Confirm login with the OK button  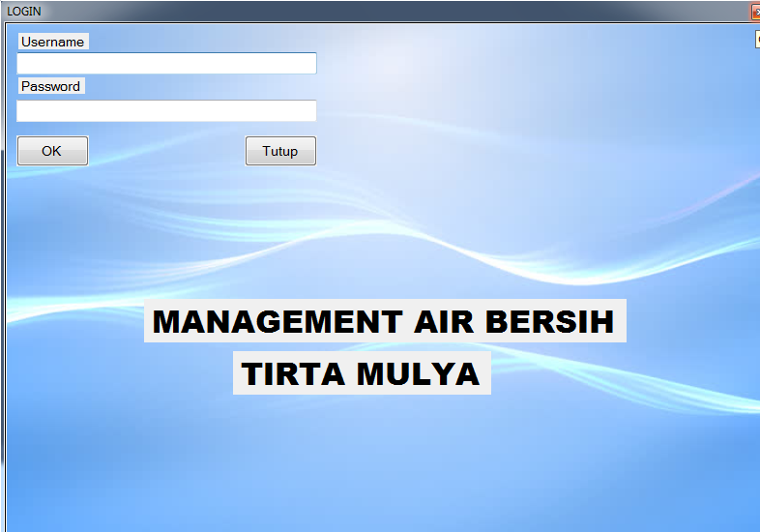tap(53, 151)
